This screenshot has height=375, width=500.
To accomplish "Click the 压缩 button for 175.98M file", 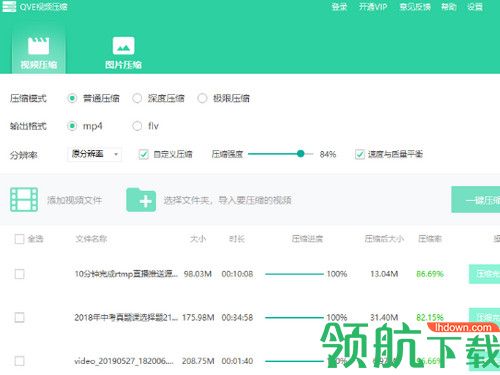I will (484, 317).
